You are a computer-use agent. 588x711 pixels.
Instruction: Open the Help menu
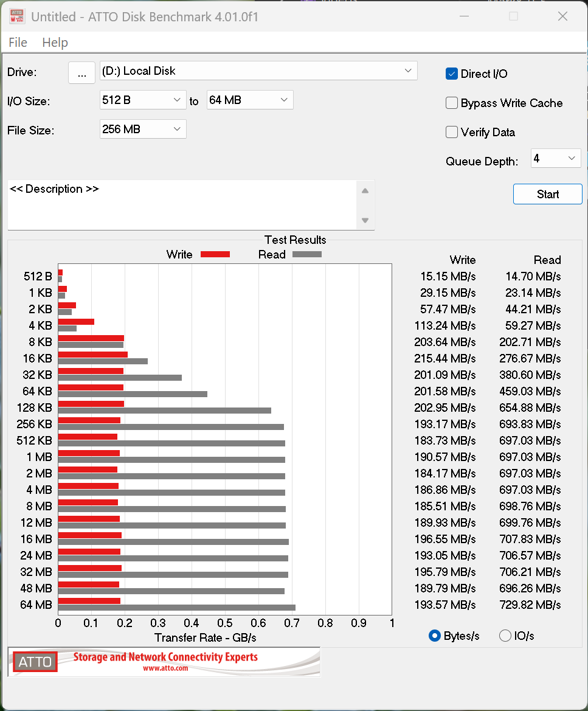pos(55,43)
